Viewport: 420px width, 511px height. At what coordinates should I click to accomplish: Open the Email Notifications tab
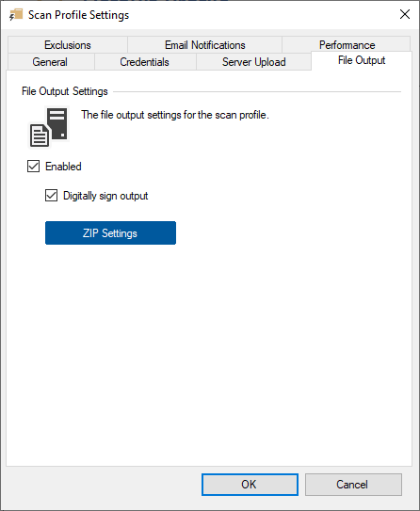[204, 45]
